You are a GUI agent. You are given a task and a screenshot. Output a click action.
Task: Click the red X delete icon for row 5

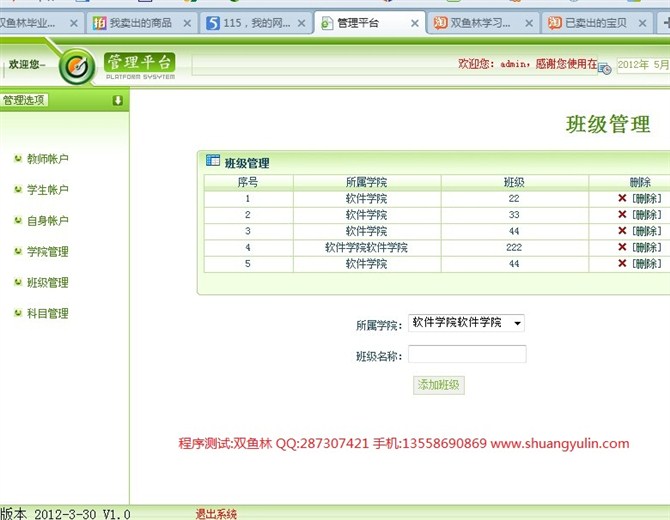click(622, 263)
